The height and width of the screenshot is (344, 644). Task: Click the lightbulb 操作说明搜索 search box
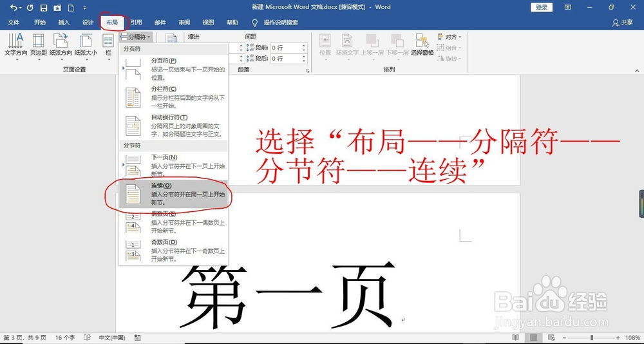point(275,23)
